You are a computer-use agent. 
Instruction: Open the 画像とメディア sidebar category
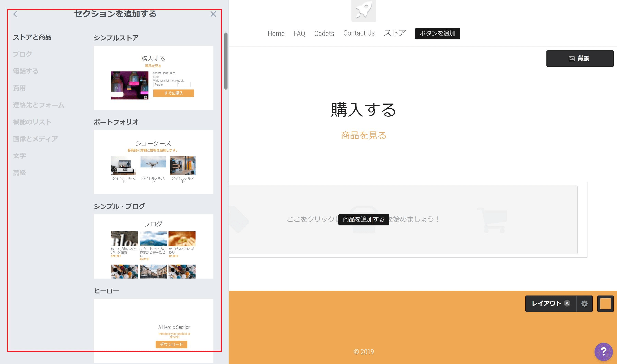click(35, 138)
